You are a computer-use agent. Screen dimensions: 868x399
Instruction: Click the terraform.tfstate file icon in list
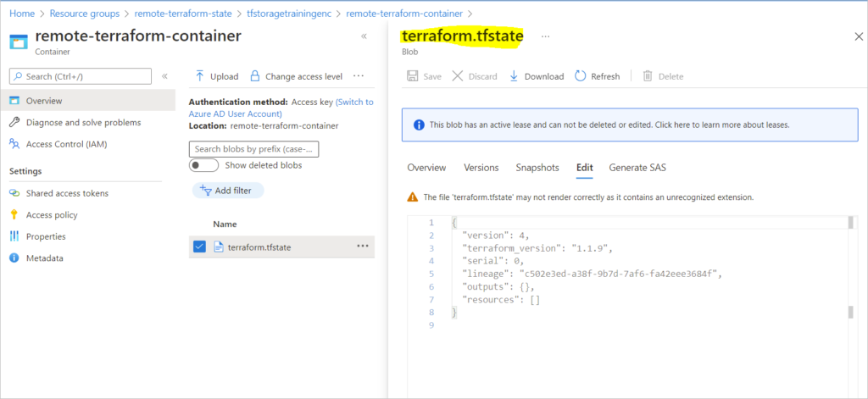pos(219,247)
